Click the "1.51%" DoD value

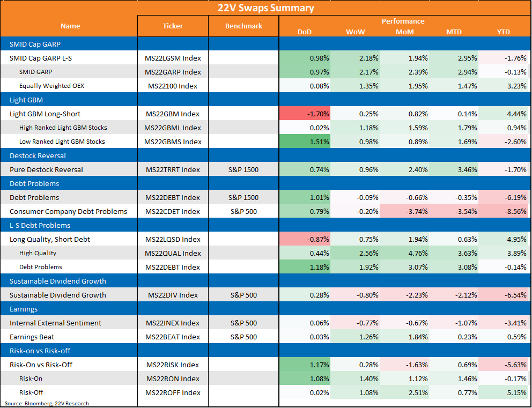(x=305, y=142)
